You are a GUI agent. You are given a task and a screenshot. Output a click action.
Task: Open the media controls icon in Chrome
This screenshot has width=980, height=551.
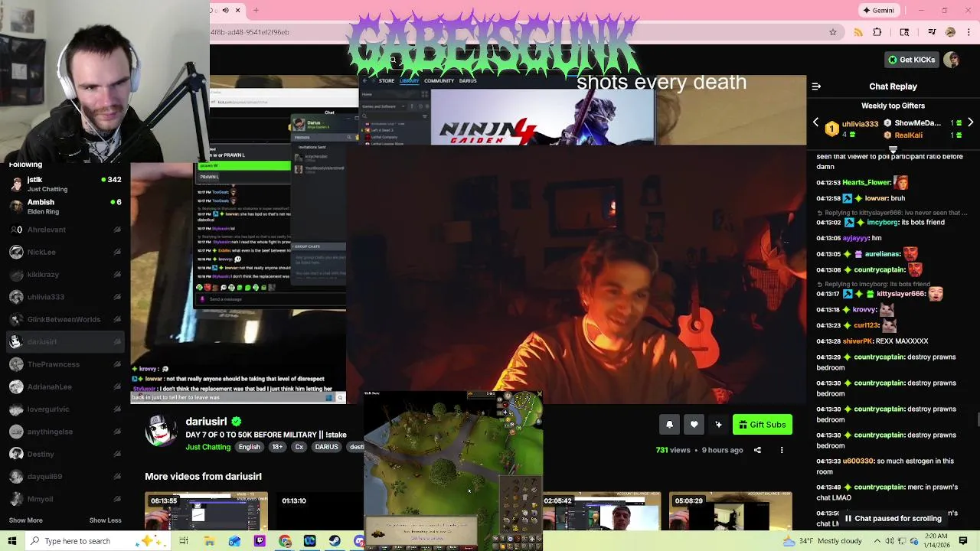(932, 32)
